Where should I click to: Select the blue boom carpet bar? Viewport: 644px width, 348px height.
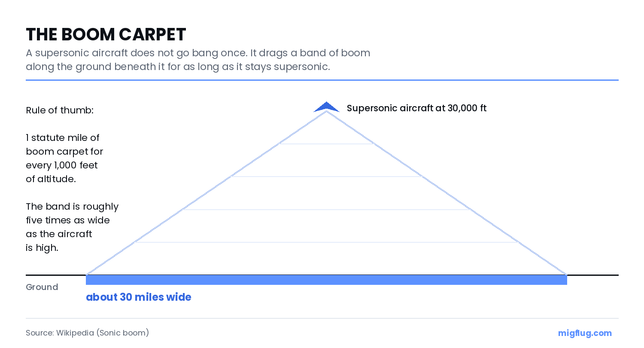(x=326, y=280)
